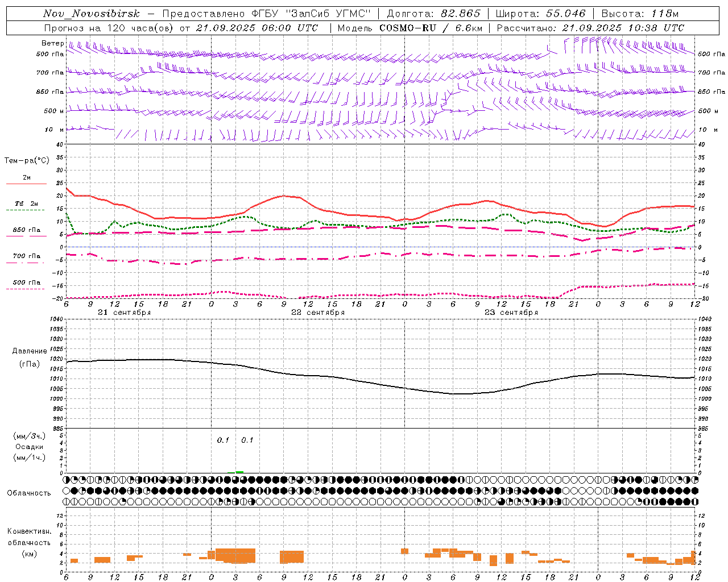Click the Давление pressure panel label
Viewport: 728px width, 582px height.
coord(30,351)
